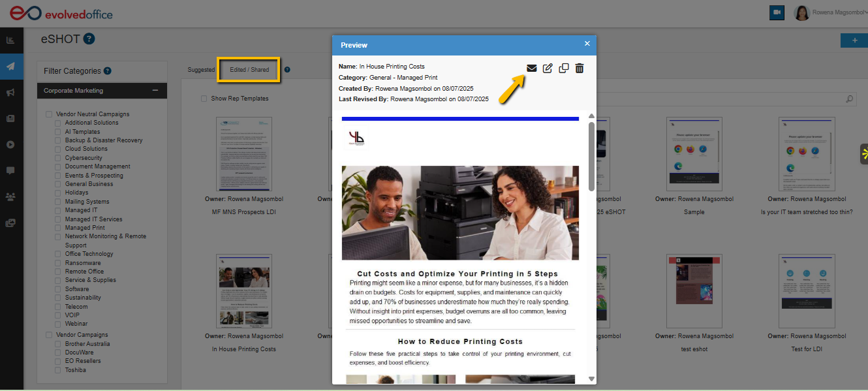Click the duplicate copy icon in Preview
Screen dimensions: 868x391
click(564, 68)
